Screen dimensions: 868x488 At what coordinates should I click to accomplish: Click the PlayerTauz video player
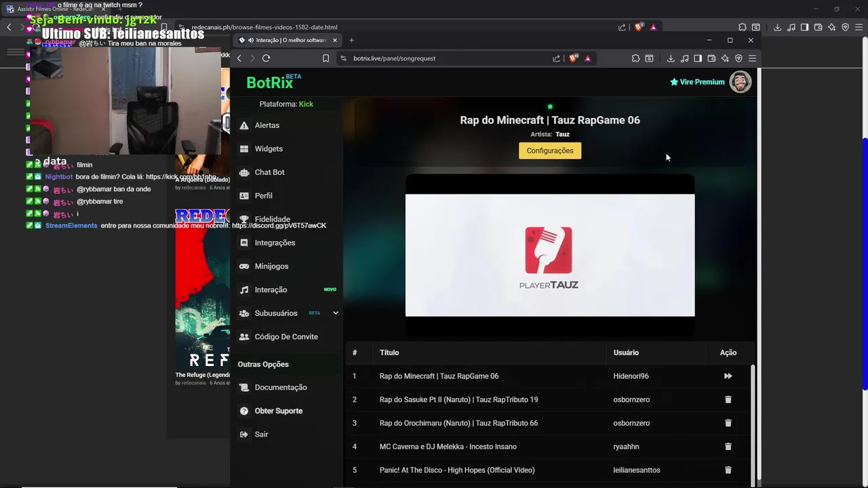click(x=550, y=255)
